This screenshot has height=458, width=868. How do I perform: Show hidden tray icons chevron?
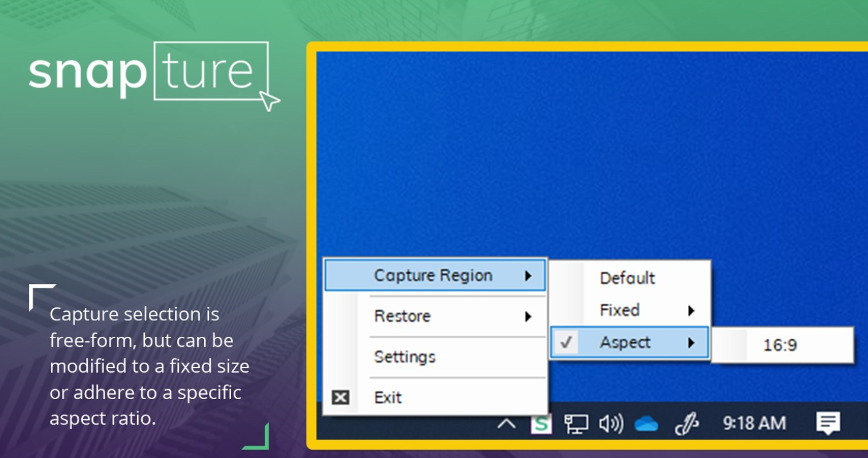tap(506, 423)
